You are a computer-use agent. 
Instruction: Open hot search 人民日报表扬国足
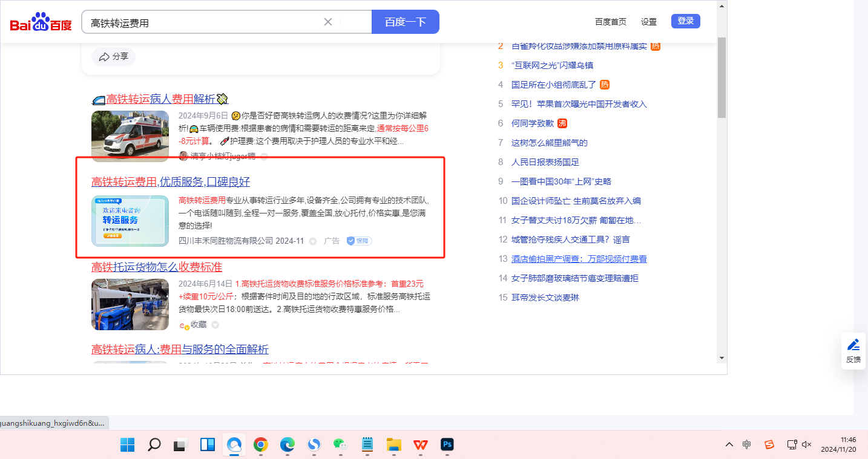point(545,162)
